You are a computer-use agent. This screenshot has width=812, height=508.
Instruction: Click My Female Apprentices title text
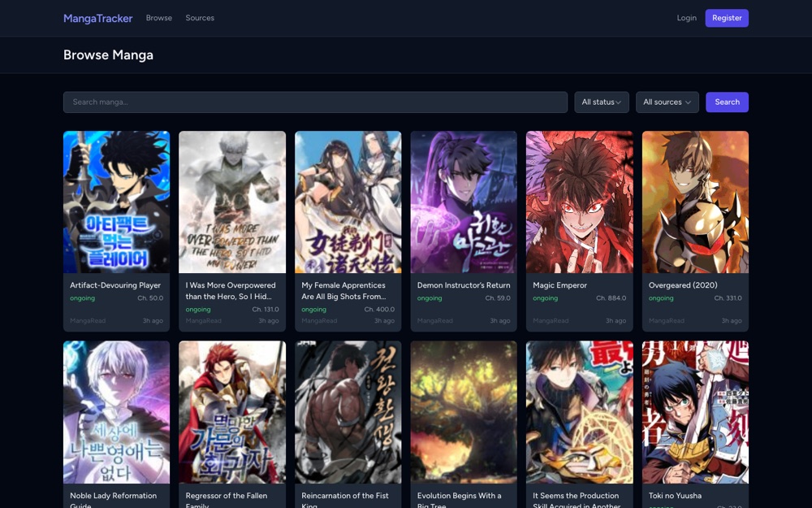pyautogui.click(x=343, y=291)
